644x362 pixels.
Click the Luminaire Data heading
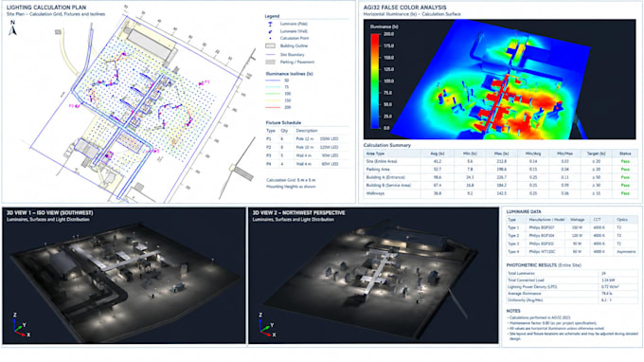click(524, 211)
